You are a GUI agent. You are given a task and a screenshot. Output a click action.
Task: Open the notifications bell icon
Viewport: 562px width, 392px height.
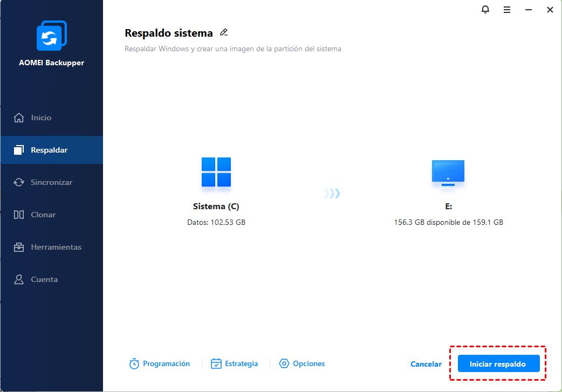(485, 10)
